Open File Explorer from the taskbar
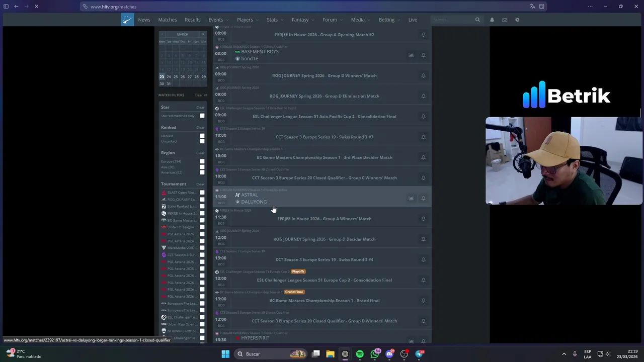Image resolution: width=644 pixels, height=362 pixels. 330,354
